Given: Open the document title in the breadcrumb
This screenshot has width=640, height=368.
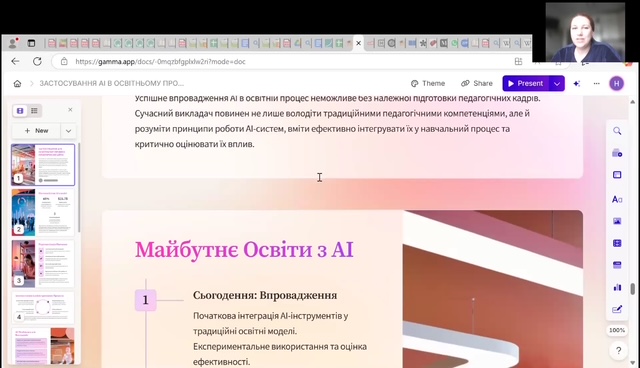Looking at the screenshot, I should pyautogui.click(x=111, y=83).
